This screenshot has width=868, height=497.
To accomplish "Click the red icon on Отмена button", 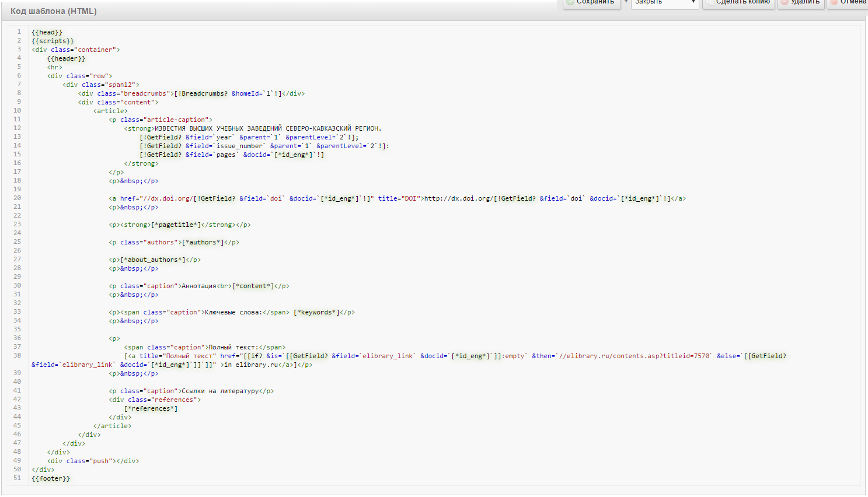I will click(x=835, y=2).
